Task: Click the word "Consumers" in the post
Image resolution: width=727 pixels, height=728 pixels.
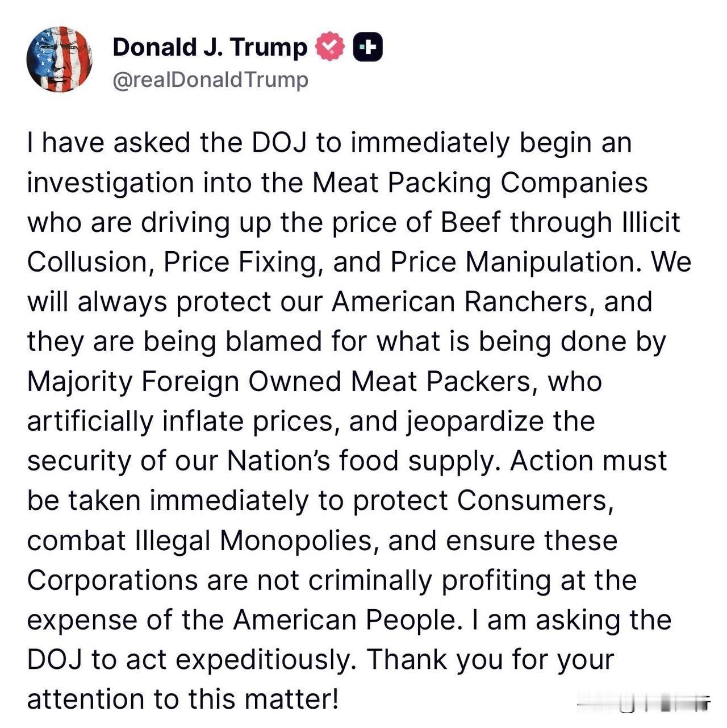Action: [x=534, y=501]
